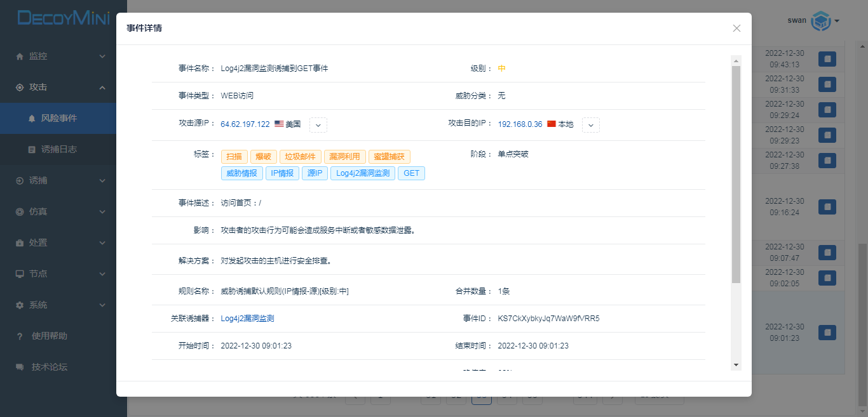Select 风险事件 in the sidebar
Image resolution: width=868 pixels, height=417 pixels.
[x=58, y=118]
